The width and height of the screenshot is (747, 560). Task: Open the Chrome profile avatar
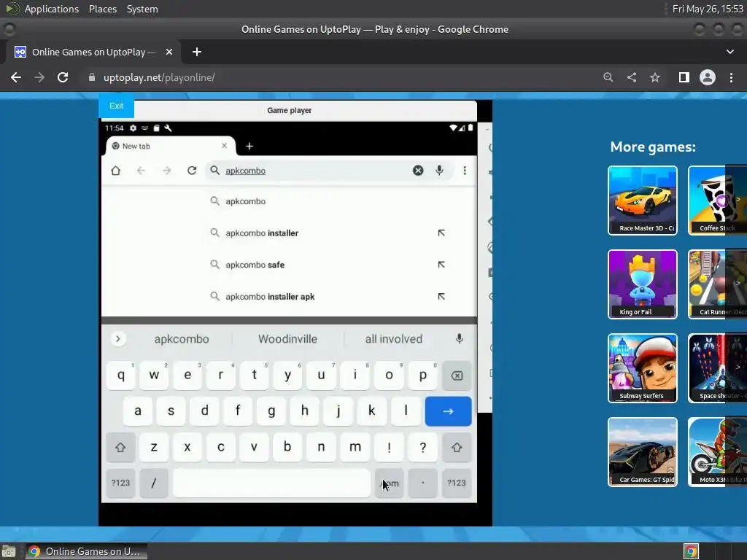tap(708, 77)
